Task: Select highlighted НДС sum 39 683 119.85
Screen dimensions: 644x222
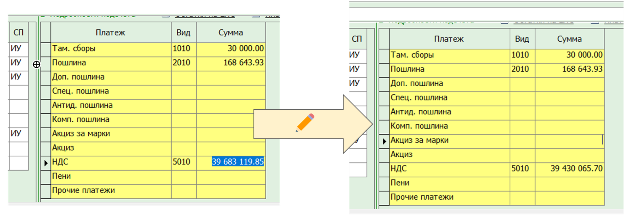Action: coord(238,162)
